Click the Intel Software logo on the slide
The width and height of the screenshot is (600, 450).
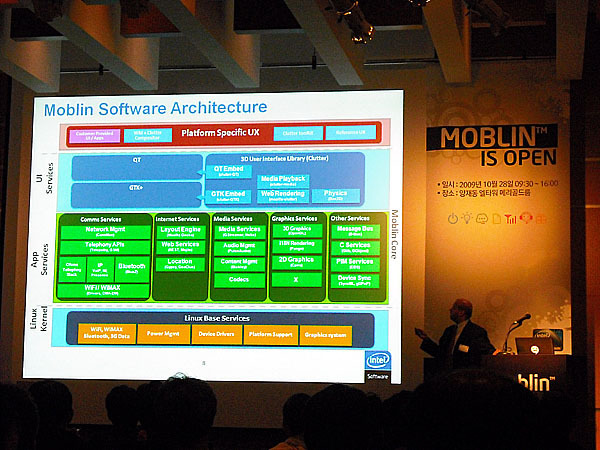tap(378, 366)
